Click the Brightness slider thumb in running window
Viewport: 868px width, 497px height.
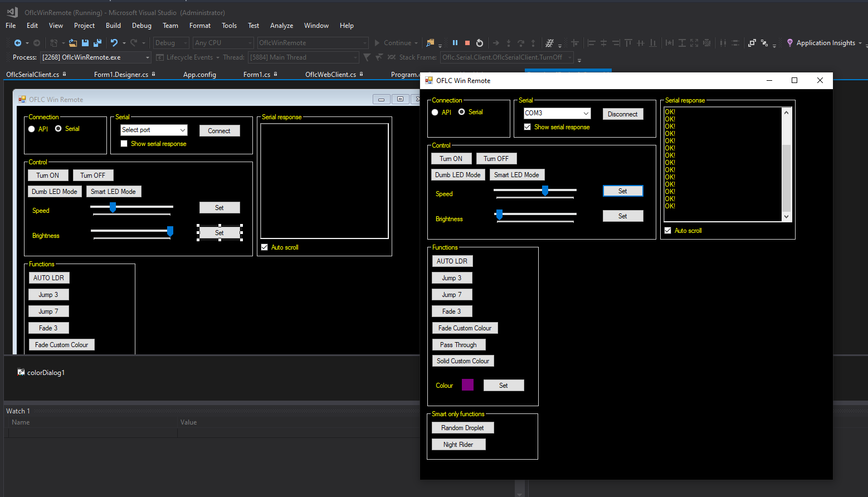[500, 215]
